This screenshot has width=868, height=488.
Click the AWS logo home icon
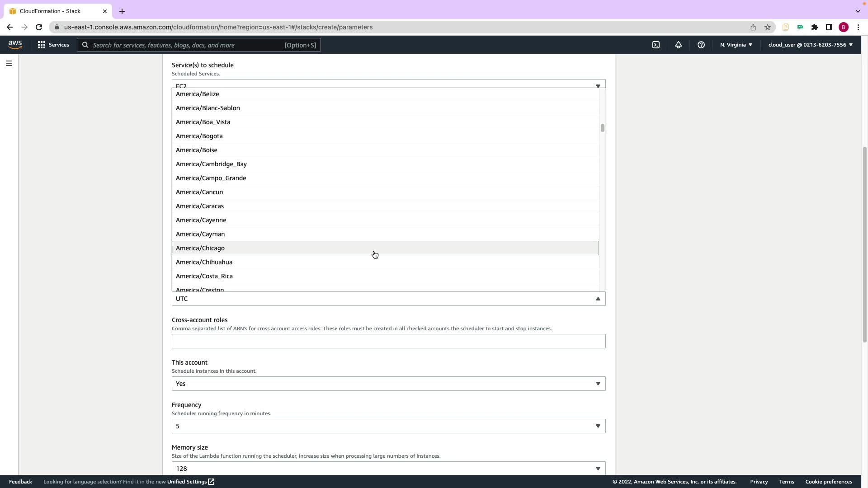coord(15,45)
